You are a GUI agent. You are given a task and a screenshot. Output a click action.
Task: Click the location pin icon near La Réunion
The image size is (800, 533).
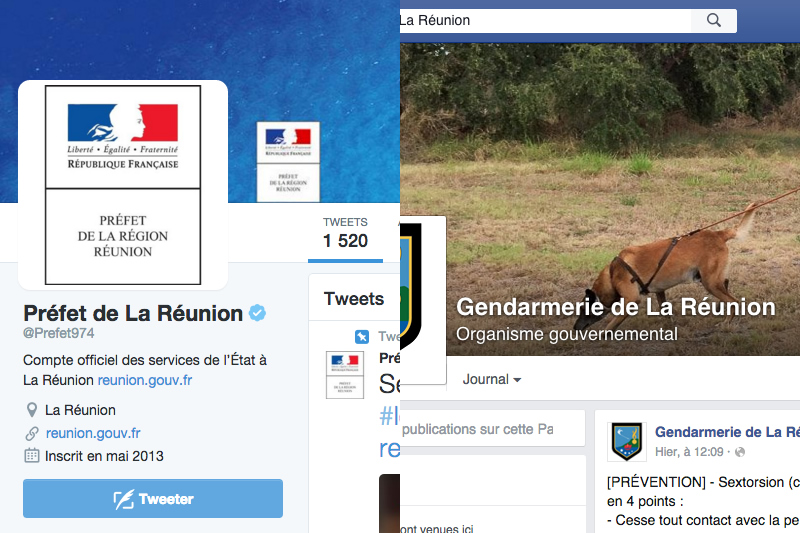32,410
